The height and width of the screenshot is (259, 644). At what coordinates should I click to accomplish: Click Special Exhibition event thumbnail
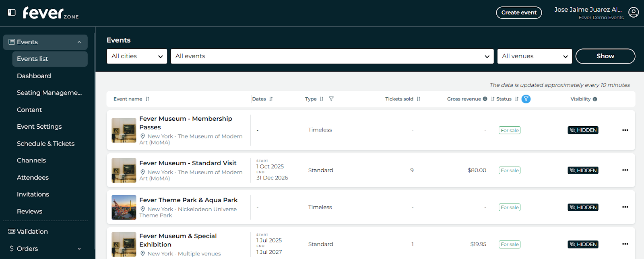click(x=124, y=244)
